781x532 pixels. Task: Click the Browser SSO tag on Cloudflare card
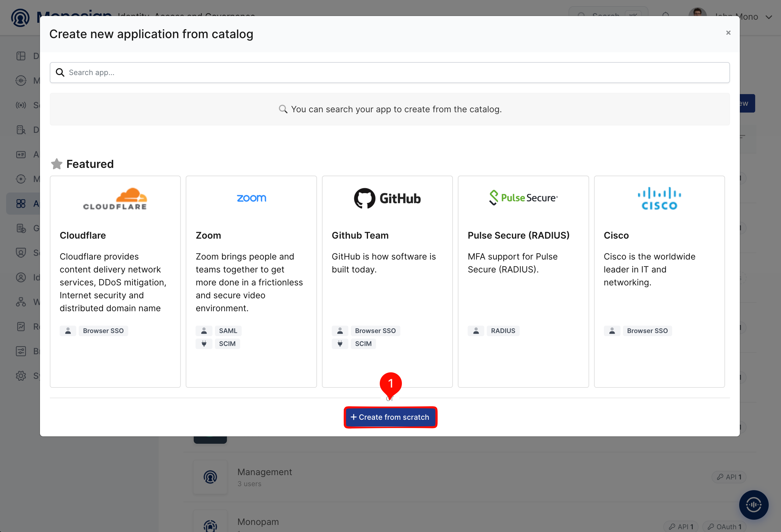[x=103, y=331]
